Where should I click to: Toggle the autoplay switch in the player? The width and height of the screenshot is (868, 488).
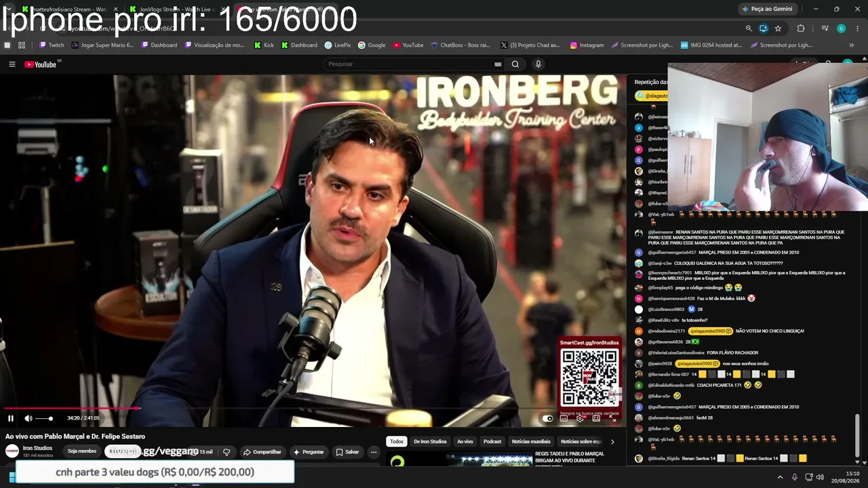[548, 418]
